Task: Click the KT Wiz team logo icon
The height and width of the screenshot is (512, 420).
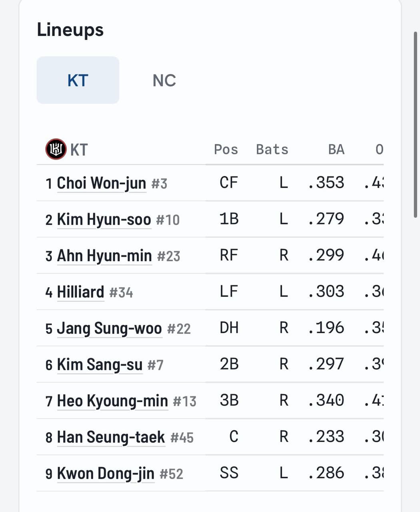Action: coord(56,149)
